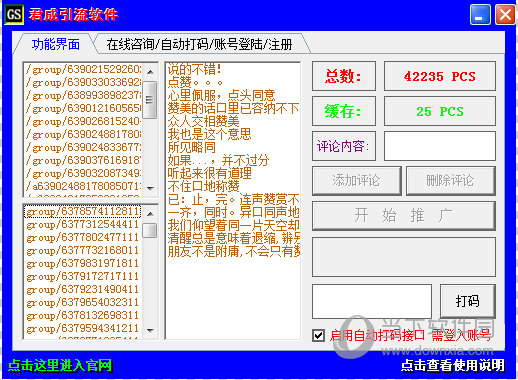Click the 打码 button
The width and height of the screenshot is (518, 380).
(x=468, y=301)
